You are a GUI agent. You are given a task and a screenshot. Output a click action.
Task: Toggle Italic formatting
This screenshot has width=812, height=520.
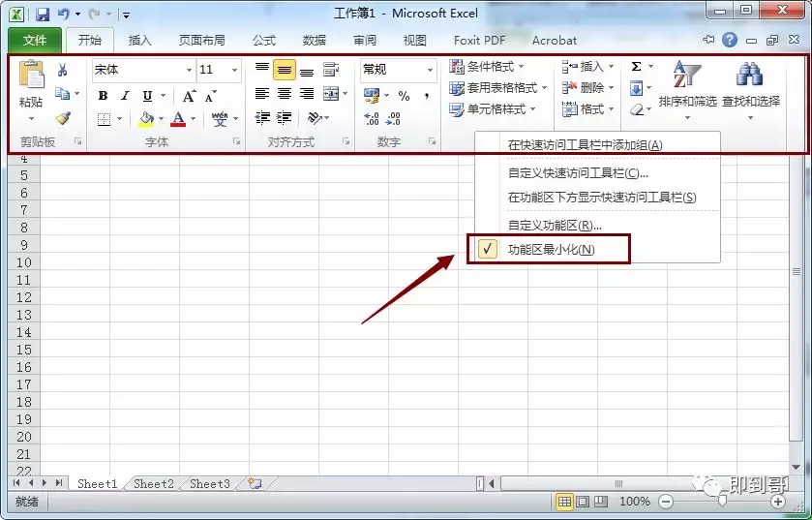pyautogui.click(x=125, y=95)
